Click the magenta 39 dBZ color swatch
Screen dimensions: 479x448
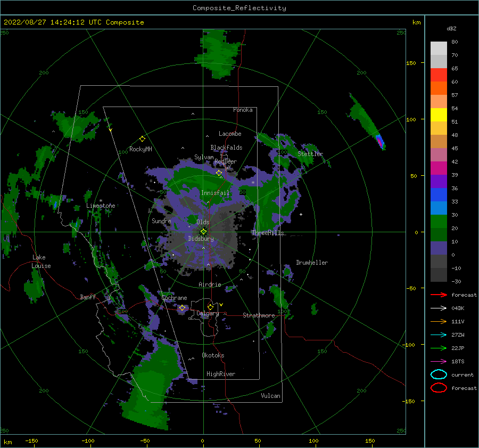(439, 168)
